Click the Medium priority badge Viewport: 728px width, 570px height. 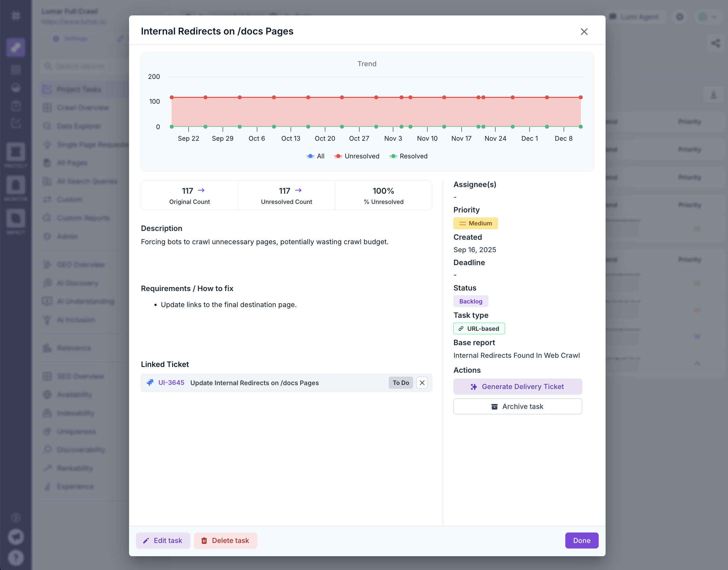[x=475, y=223]
